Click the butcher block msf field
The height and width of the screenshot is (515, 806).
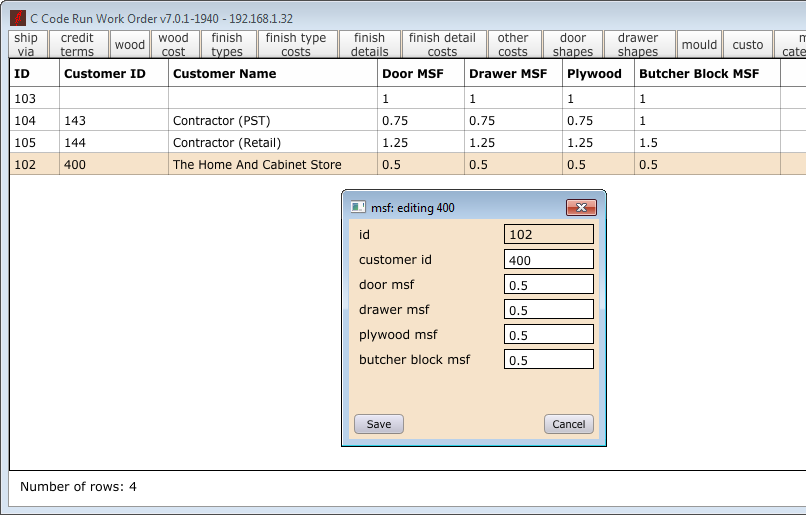(x=548, y=360)
